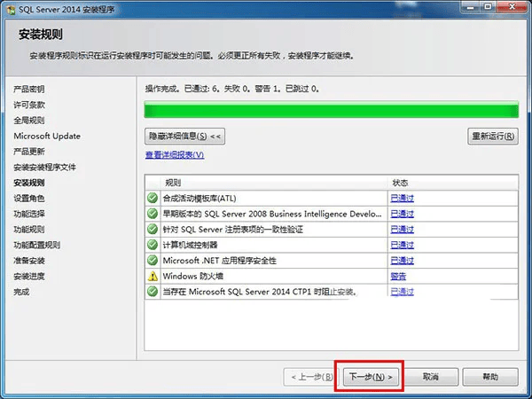Open 已通过 status link for 合成活动模板库(ATL)
The height and width of the screenshot is (399, 532).
click(402, 198)
